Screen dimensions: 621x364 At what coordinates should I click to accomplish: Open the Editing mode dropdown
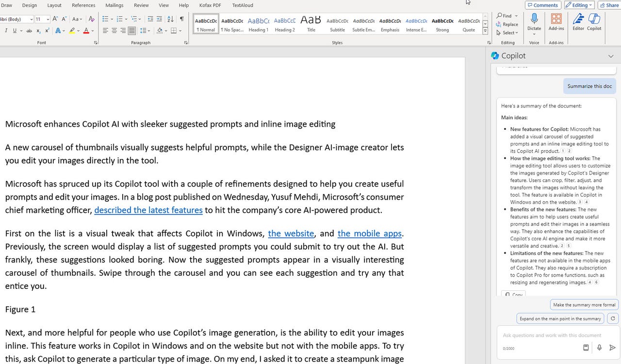coord(579,5)
